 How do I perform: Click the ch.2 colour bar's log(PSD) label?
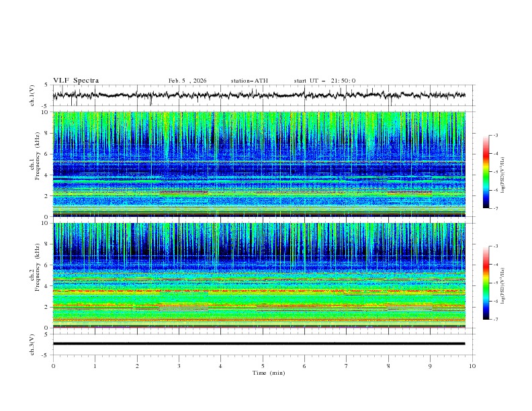pyautogui.click(x=503, y=285)
